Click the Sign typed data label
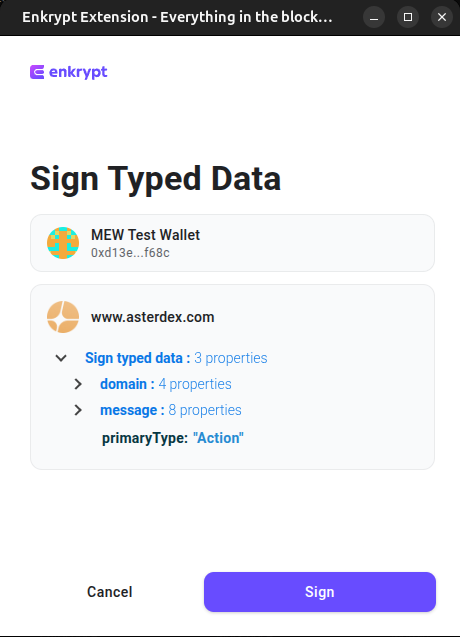The width and height of the screenshot is (460, 637). coord(138,358)
